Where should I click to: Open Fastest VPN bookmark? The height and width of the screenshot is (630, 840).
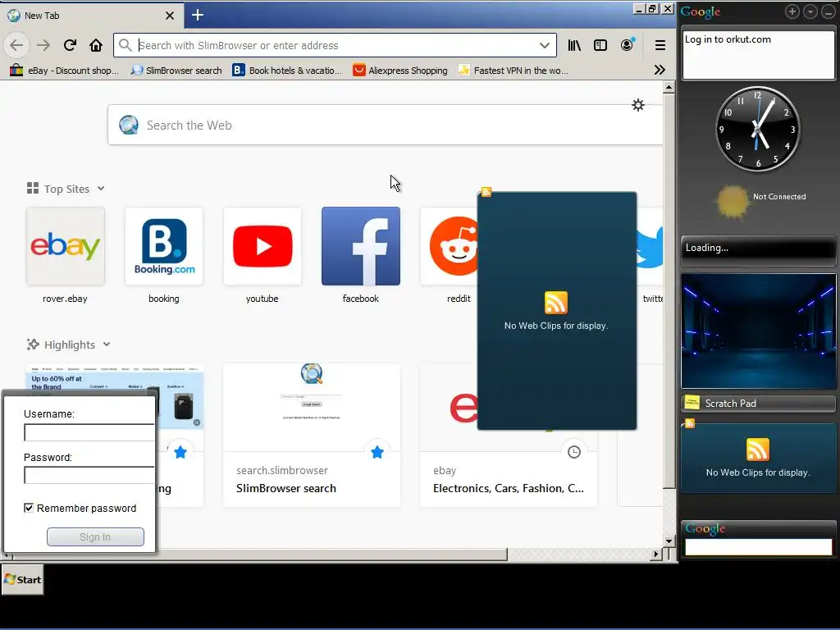click(514, 71)
